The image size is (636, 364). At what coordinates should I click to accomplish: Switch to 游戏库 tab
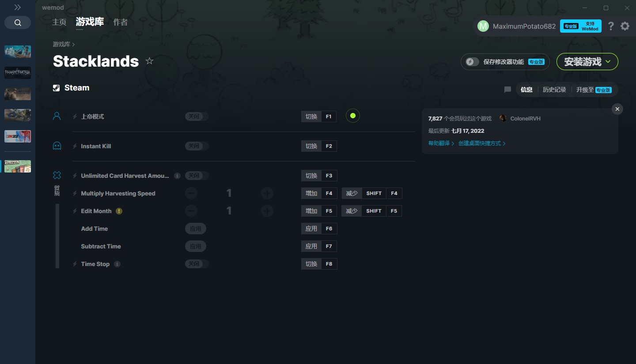tap(90, 22)
